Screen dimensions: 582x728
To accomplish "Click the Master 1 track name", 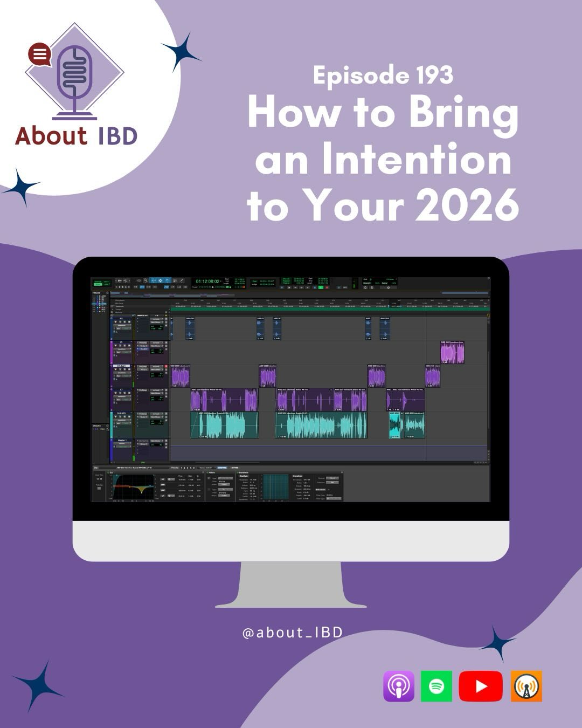I will [122, 441].
